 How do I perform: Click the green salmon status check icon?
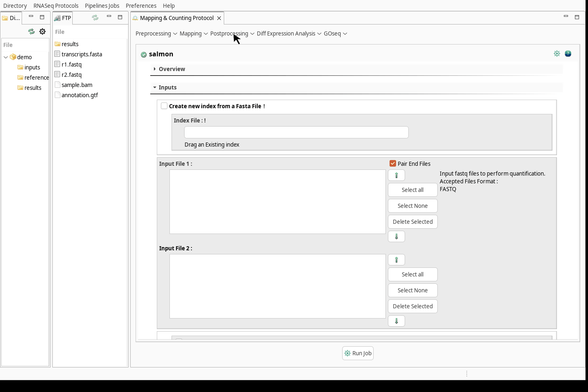(144, 54)
